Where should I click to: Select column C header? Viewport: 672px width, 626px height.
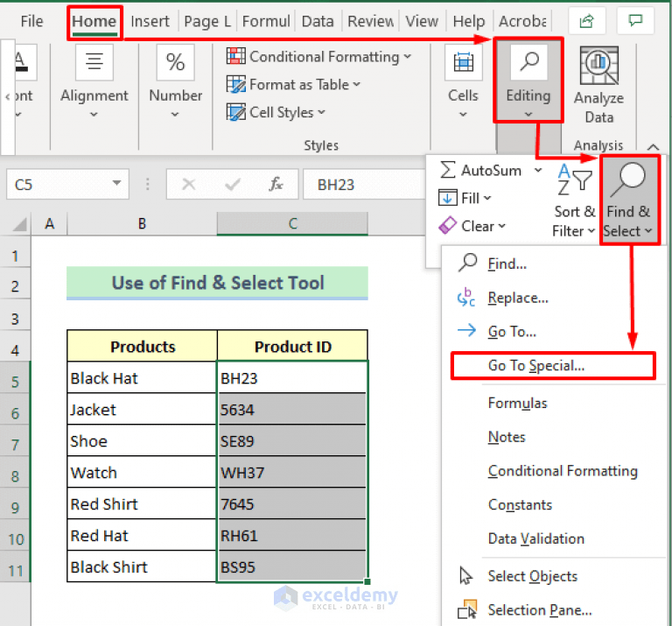pyautogui.click(x=292, y=223)
